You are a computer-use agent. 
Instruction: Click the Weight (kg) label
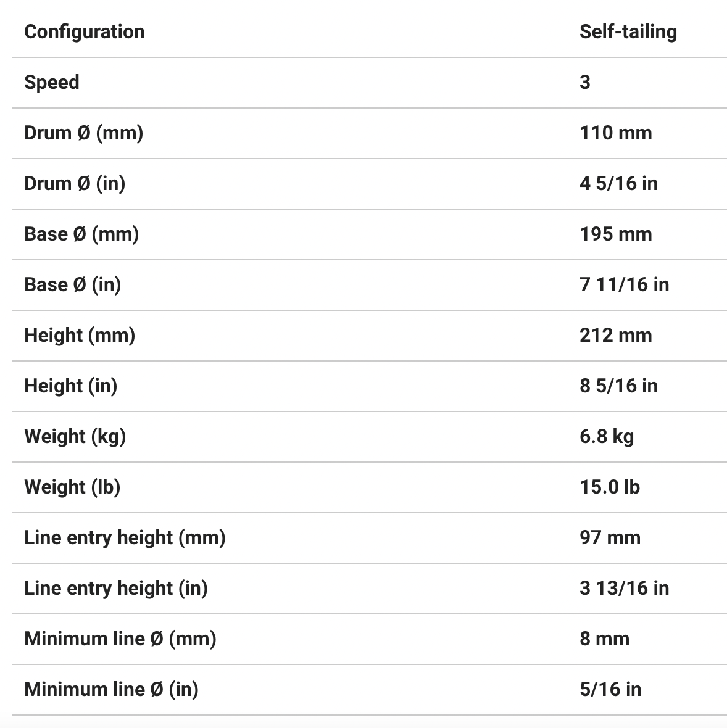[x=75, y=437]
